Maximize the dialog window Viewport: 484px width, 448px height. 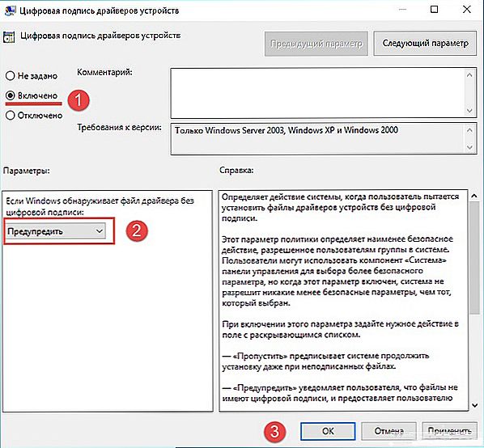tap(434, 10)
